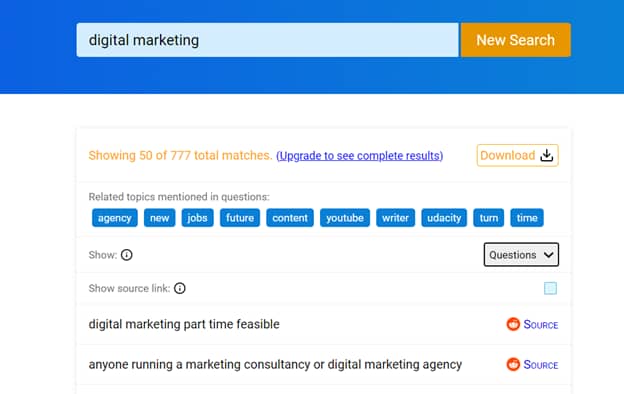Select the agency topic tag
This screenshot has width=624, height=394.
pyautogui.click(x=115, y=218)
